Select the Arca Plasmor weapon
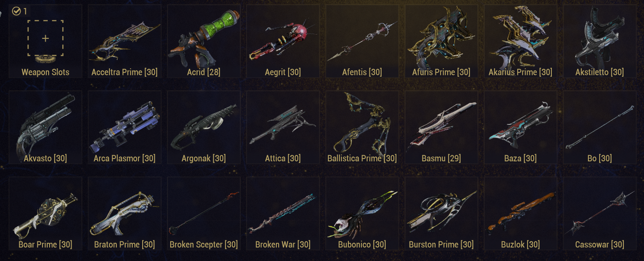Image resolution: width=644 pixels, height=261 pixels. (124, 127)
